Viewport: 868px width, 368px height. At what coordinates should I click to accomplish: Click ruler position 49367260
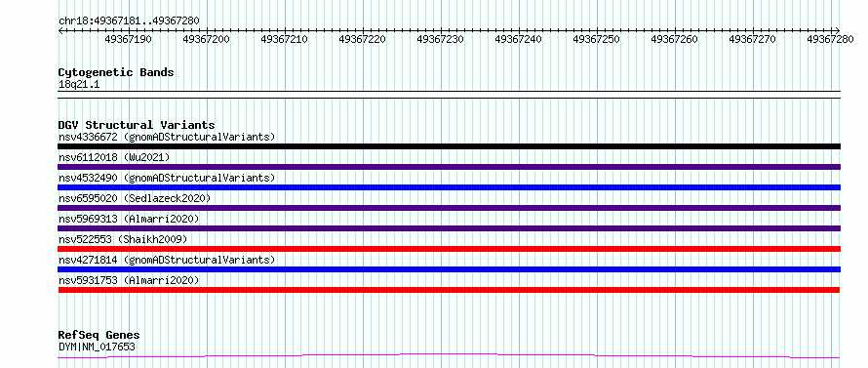(674, 39)
